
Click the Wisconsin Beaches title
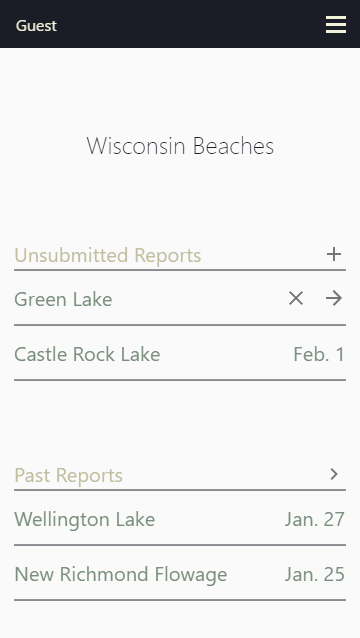point(180,146)
